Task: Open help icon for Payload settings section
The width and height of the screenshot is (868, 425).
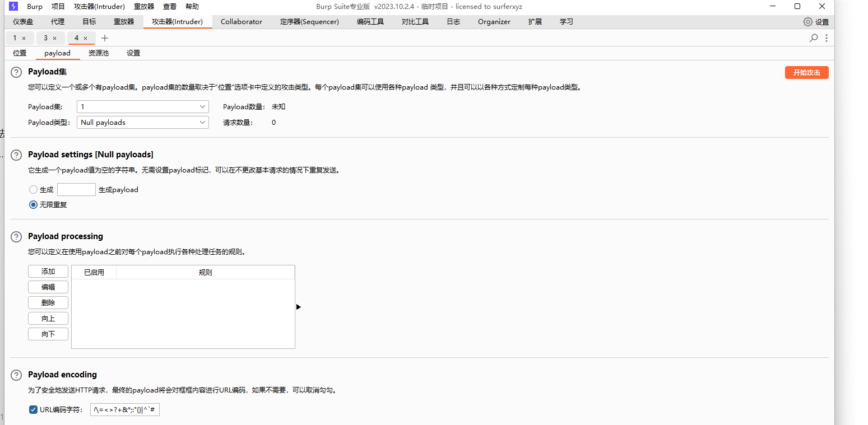Action: pyautogui.click(x=16, y=155)
